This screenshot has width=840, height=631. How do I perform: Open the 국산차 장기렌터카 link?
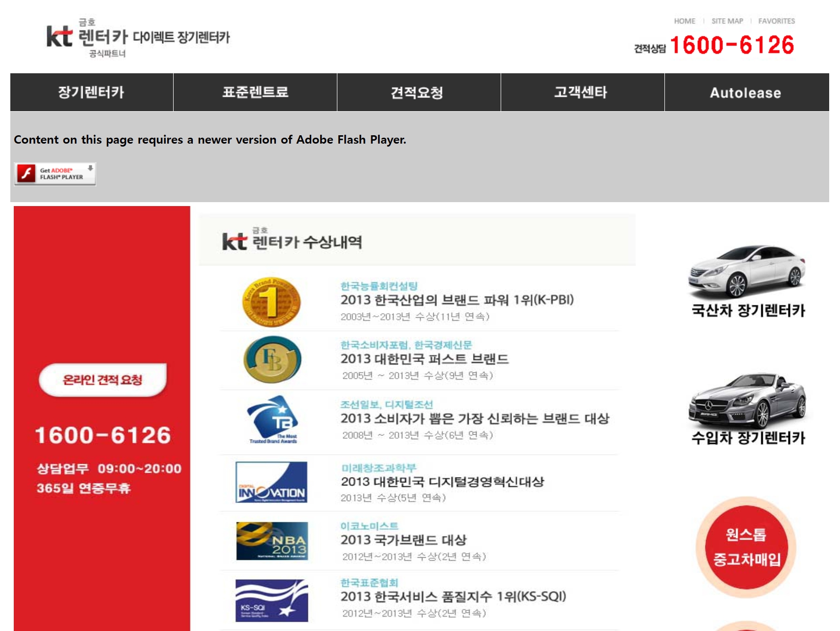(x=748, y=310)
